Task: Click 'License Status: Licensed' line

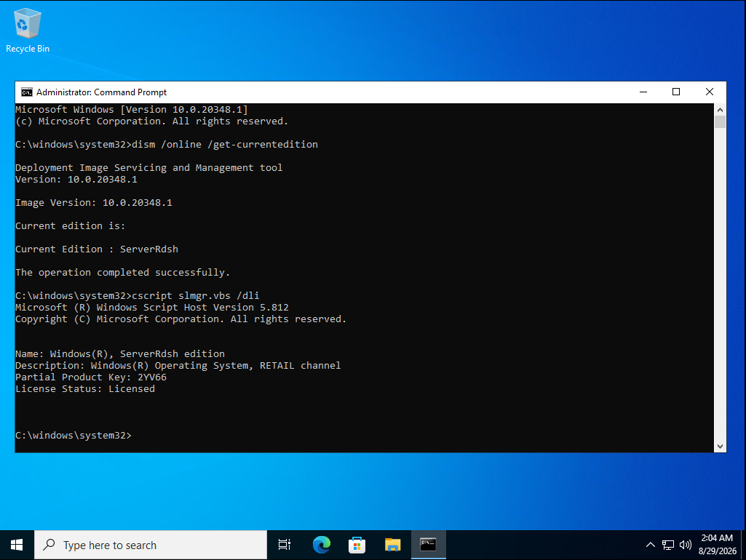Action: 85,389
